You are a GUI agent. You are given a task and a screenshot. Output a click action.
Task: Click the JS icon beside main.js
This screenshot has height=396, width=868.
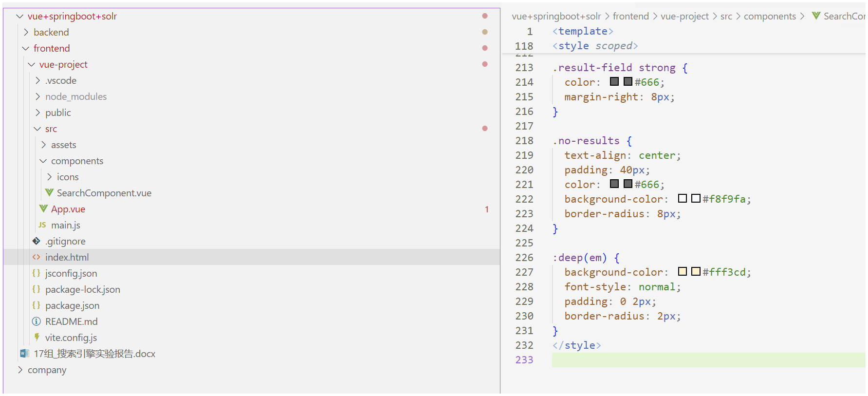click(42, 225)
